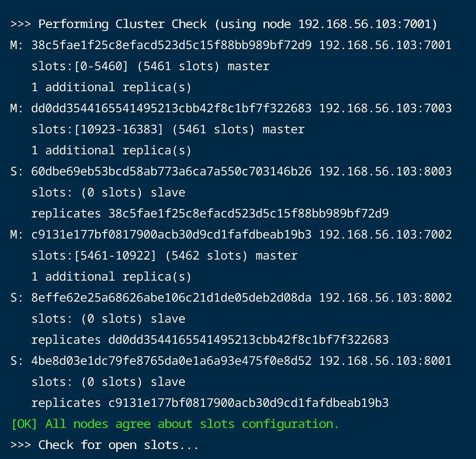Click the 'replicates 38c5fae1...' line
The height and width of the screenshot is (459, 476).
[x=209, y=213]
